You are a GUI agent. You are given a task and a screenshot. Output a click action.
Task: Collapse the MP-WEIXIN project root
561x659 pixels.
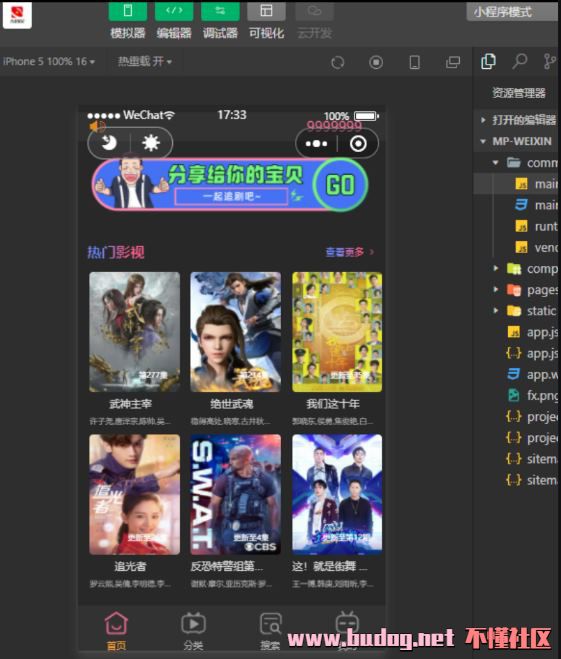pos(517,141)
